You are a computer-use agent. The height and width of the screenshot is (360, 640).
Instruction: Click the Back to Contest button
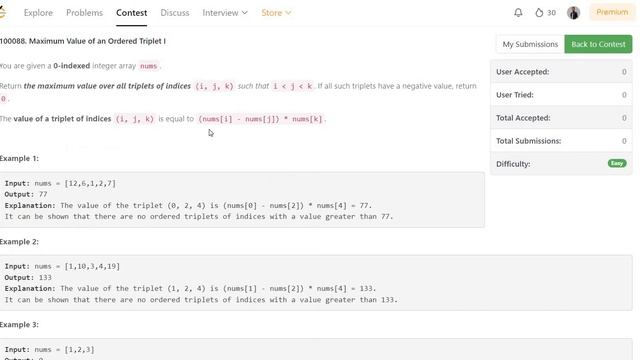(598, 44)
